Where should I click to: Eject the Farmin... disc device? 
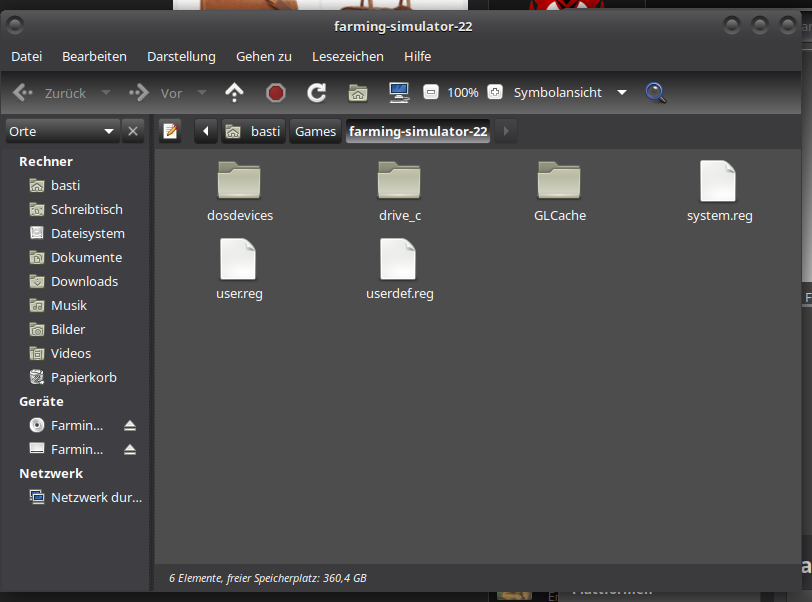click(130, 425)
